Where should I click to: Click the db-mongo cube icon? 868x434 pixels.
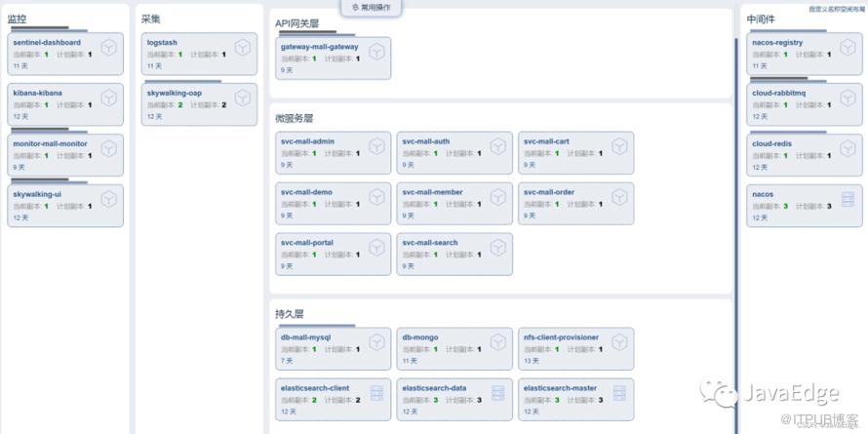tap(498, 342)
